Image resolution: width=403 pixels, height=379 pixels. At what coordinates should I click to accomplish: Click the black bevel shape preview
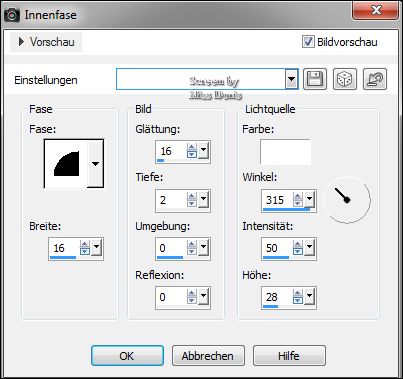coord(66,164)
